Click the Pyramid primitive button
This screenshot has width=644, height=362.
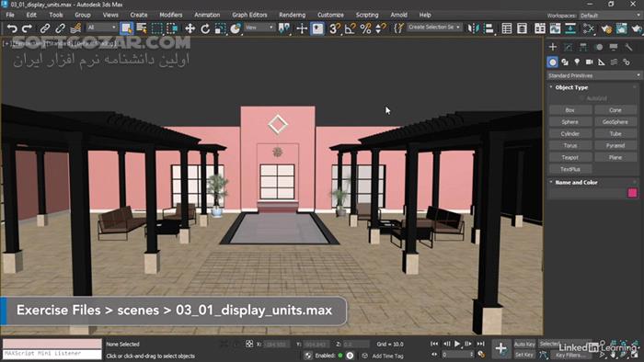click(x=615, y=145)
